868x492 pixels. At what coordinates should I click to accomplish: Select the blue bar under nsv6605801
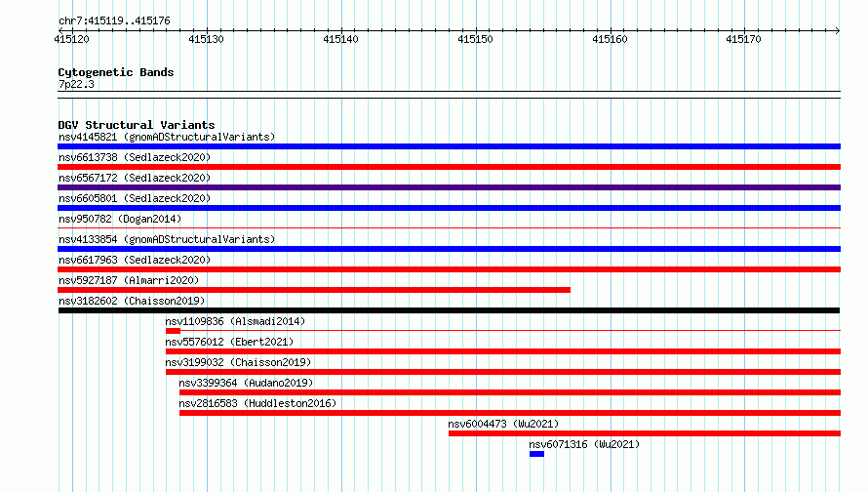(x=449, y=208)
